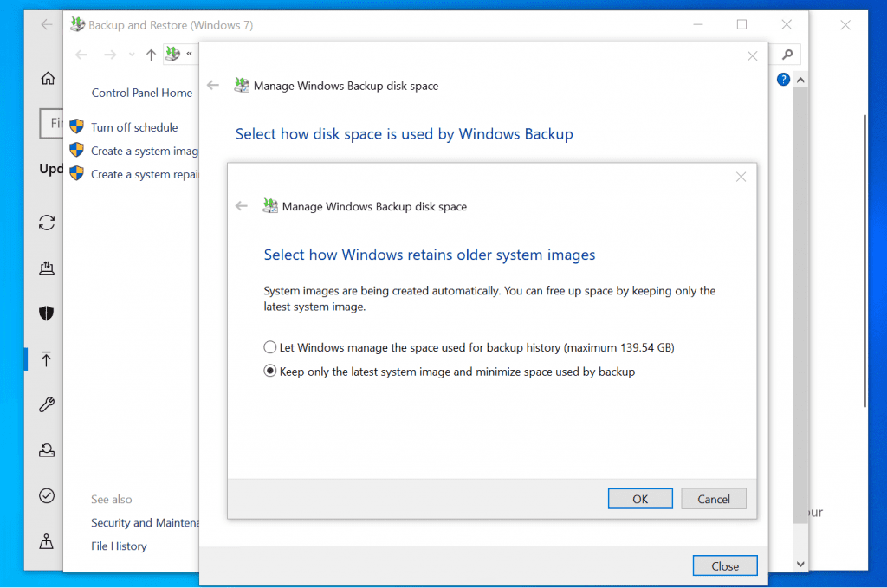Dismiss the dialog with Cancel
Screen dimensions: 887x588
tap(713, 498)
